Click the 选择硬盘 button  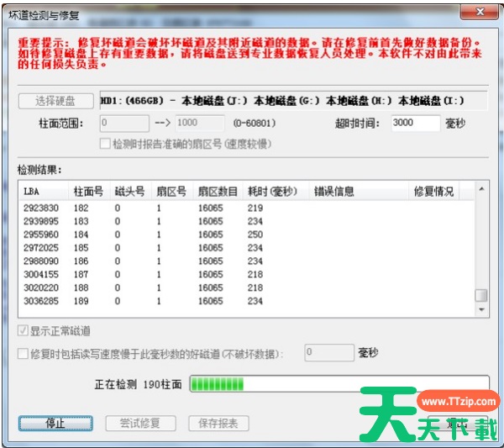click(55, 102)
